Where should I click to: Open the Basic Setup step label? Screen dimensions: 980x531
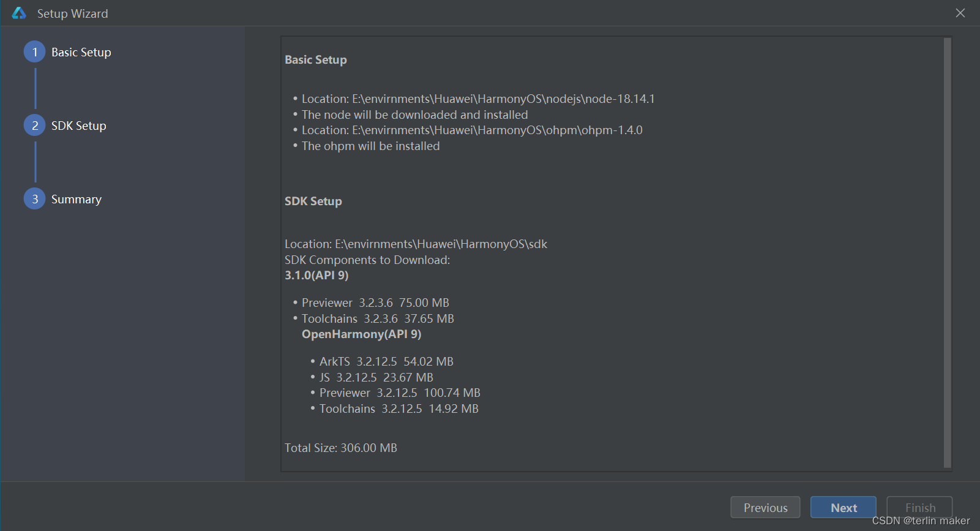tap(81, 52)
